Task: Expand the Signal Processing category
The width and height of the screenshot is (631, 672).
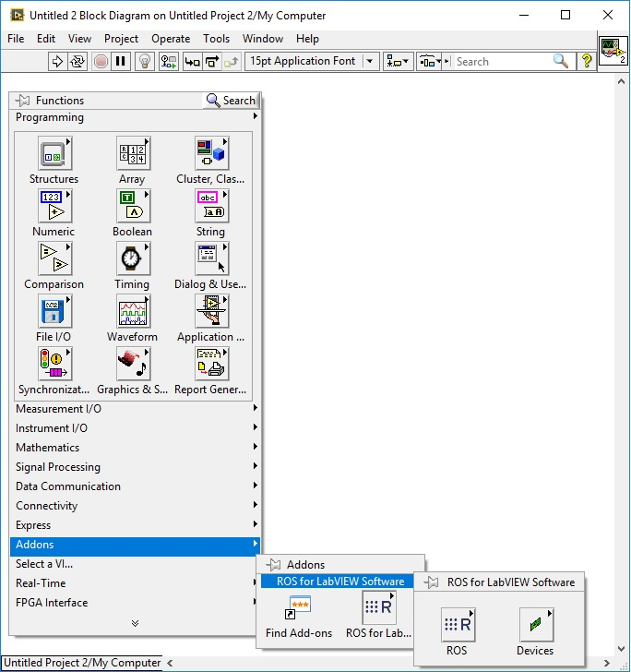Action: (135, 467)
